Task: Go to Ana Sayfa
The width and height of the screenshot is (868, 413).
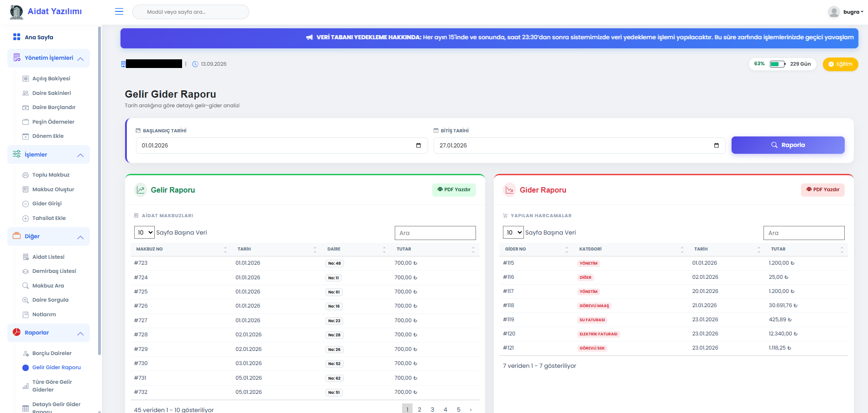Action: (x=39, y=37)
